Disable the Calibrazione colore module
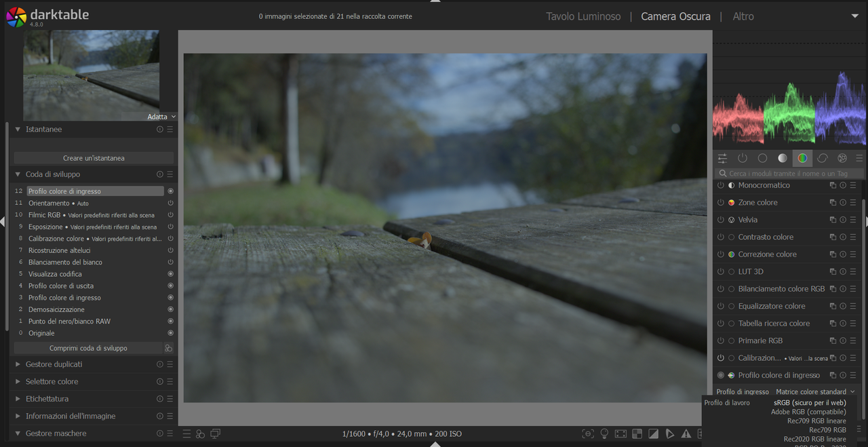This screenshot has height=447, width=868. [721, 357]
